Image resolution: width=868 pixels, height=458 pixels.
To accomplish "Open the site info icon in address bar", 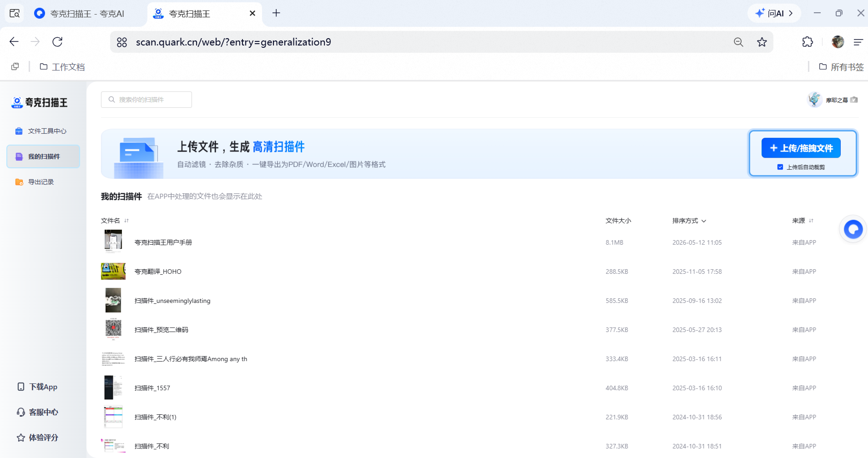I will [122, 42].
